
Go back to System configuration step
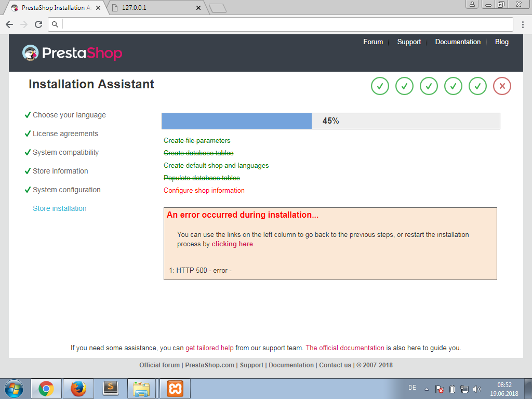pos(66,190)
